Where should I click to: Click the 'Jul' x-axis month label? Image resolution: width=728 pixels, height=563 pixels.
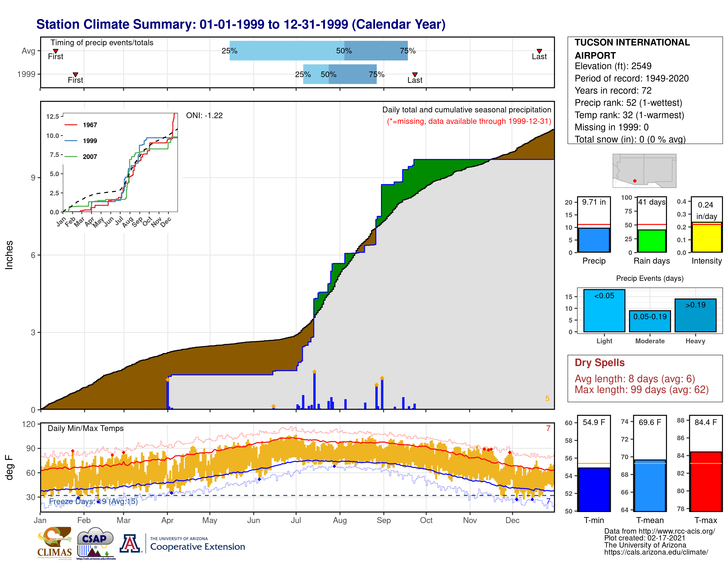coord(296,520)
